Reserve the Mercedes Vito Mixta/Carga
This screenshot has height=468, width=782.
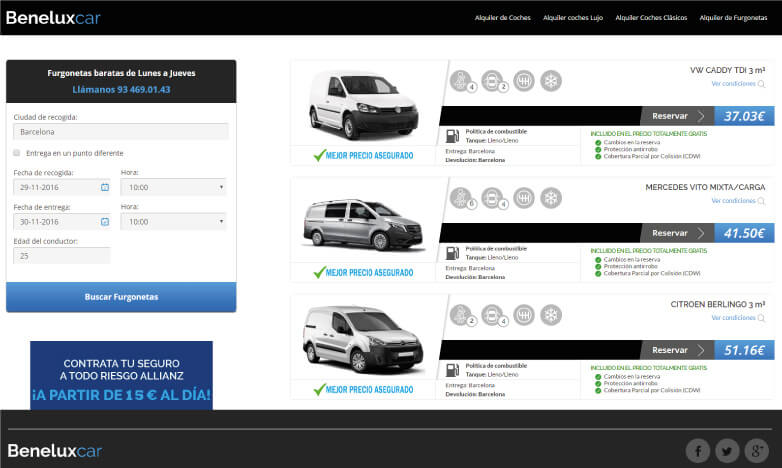point(677,233)
